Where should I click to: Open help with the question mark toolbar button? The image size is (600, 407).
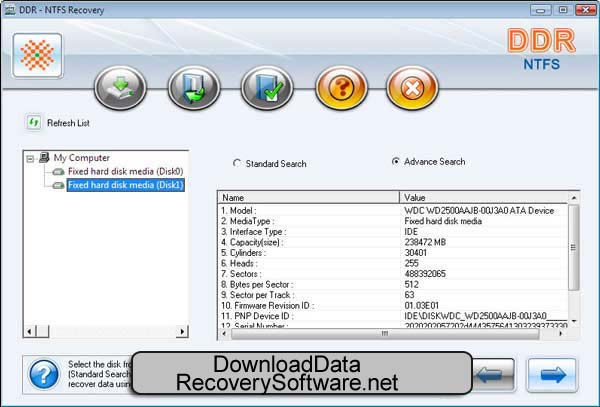coord(341,88)
